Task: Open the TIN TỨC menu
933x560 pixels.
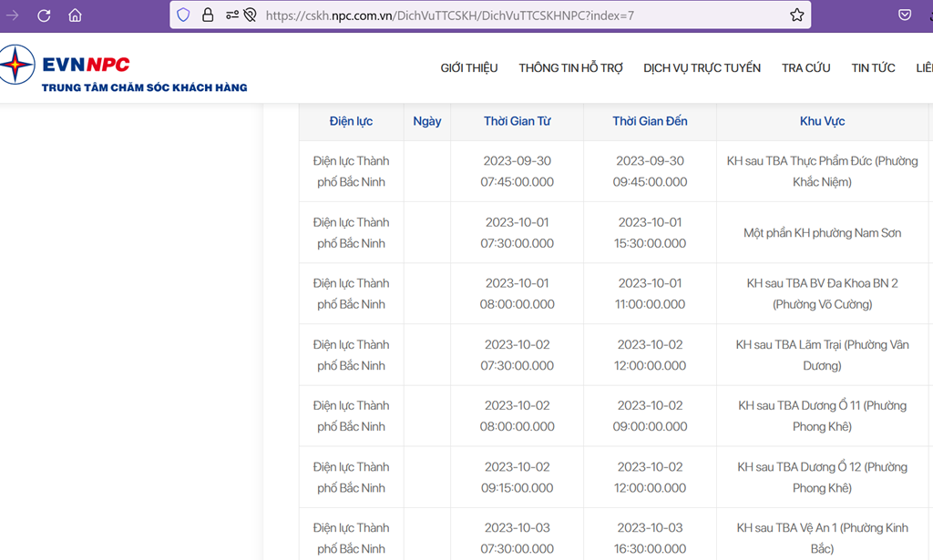Action: (873, 68)
